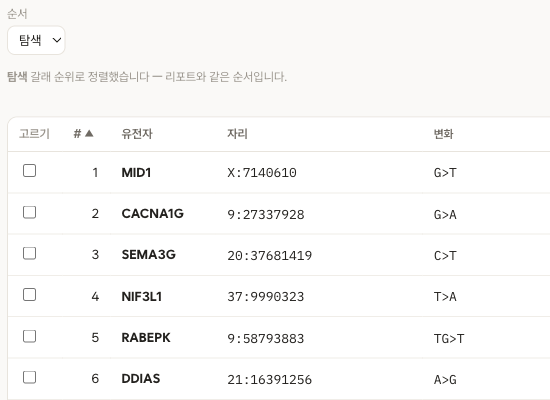Click the 고르기 column header

[x=34, y=134]
